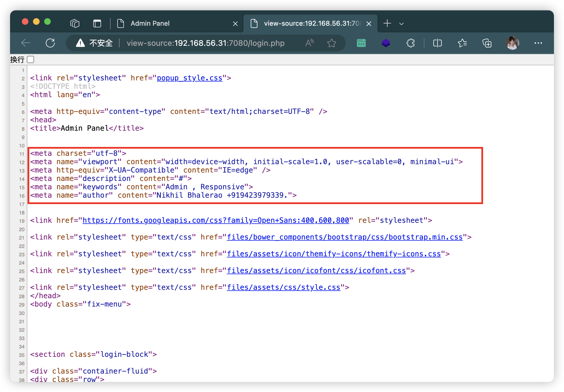Add this page to favorites with the star
564x392 pixels.
pos(331,43)
